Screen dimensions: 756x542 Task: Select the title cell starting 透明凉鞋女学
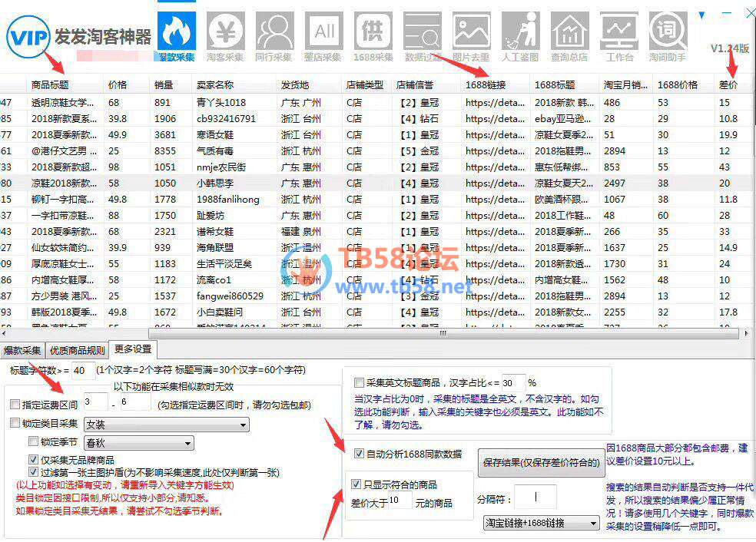(63, 103)
